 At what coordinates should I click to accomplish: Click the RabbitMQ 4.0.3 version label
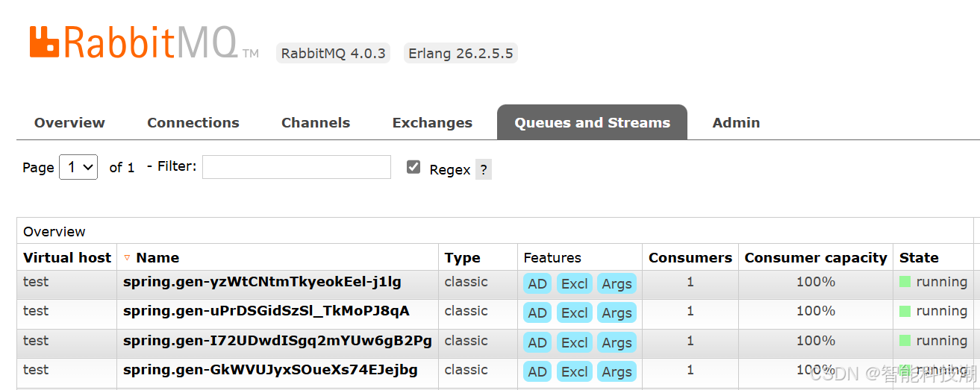[333, 53]
